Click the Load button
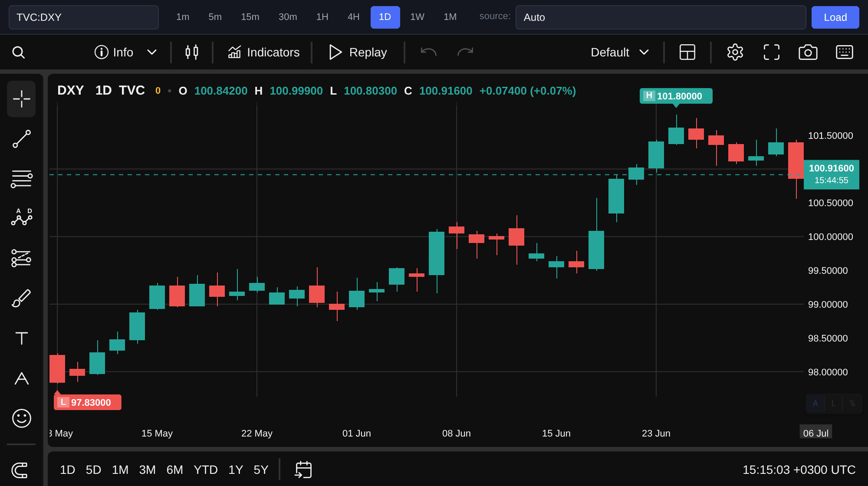The width and height of the screenshot is (868, 486). point(835,17)
